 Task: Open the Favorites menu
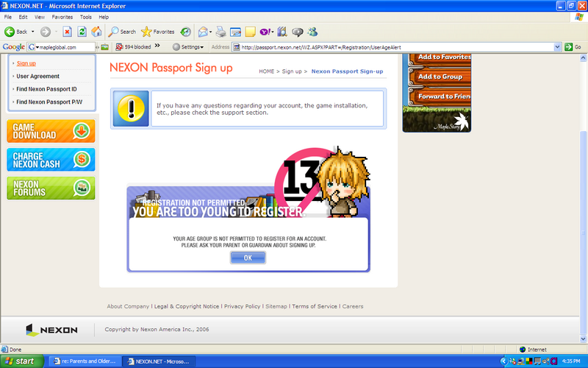tap(62, 17)
